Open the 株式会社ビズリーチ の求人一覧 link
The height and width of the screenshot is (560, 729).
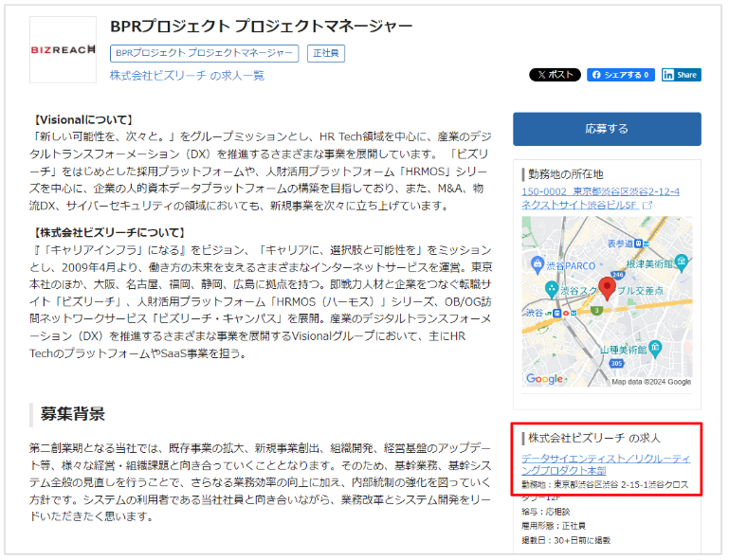[x=187, y=76]
